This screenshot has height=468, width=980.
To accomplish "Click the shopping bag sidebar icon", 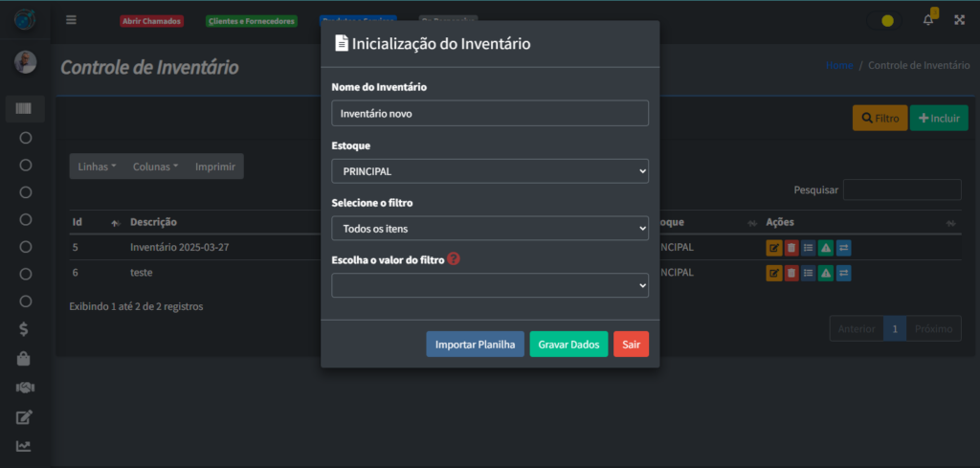I will click(25, 359).
